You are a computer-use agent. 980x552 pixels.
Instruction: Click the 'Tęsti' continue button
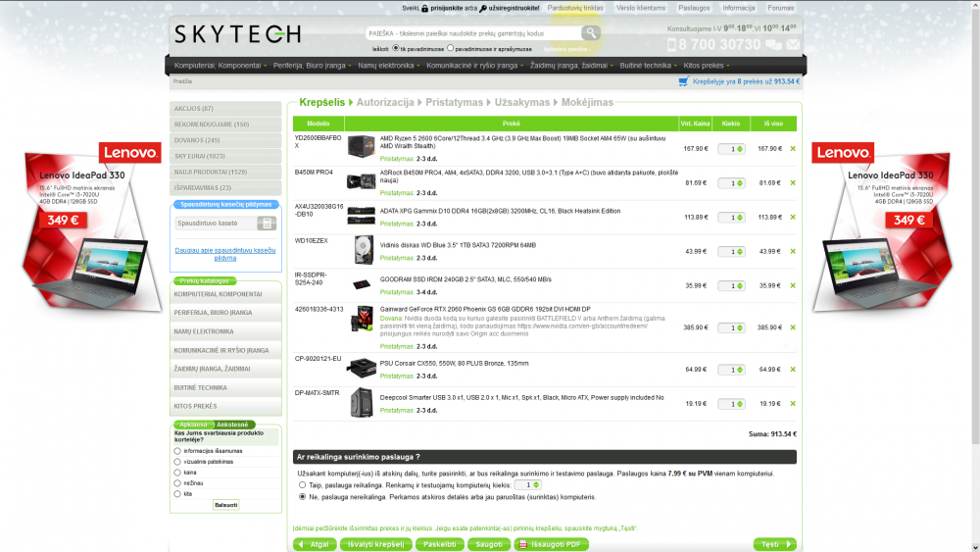(x=775, y=544)
